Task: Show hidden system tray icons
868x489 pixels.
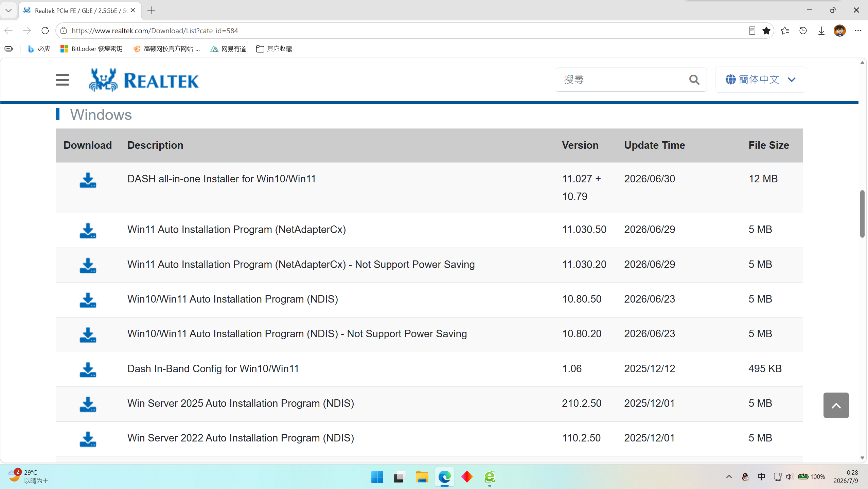Action: tap(729, 477)
